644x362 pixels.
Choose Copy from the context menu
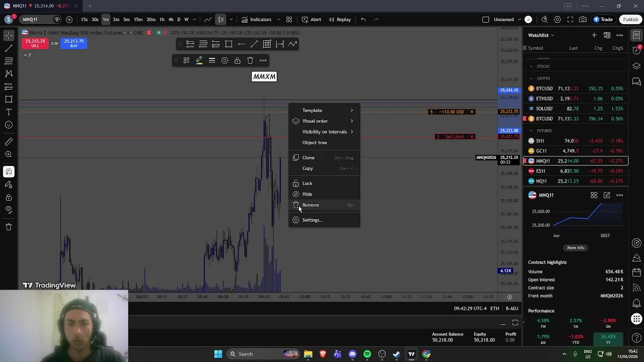[x=324, y=169]
